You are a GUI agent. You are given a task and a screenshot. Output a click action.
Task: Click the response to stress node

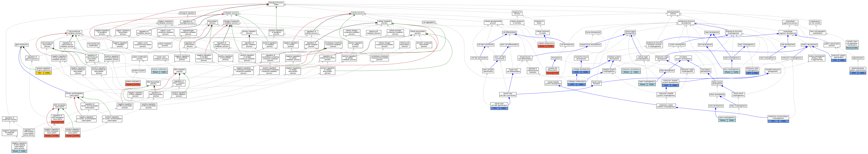click(539, 22)
